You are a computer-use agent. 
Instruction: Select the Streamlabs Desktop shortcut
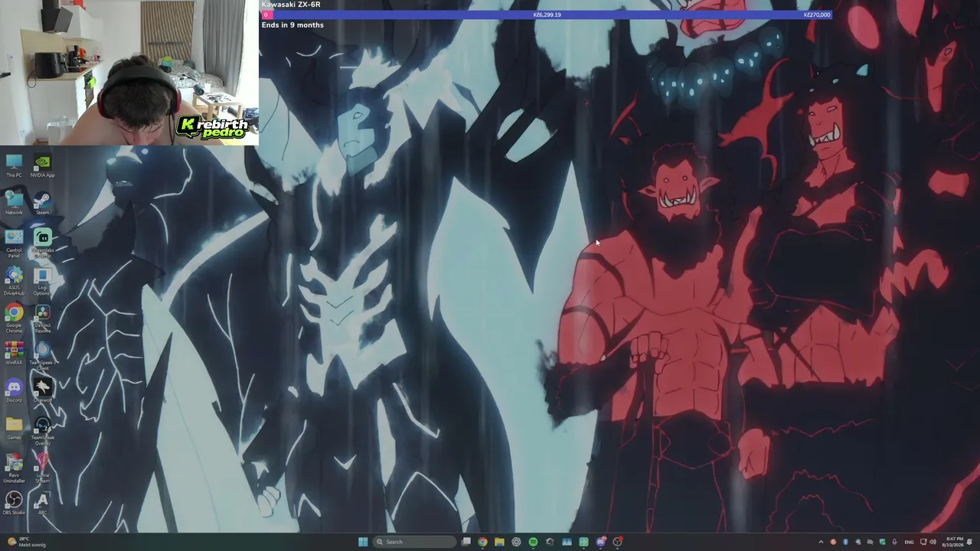pos(42,243)
